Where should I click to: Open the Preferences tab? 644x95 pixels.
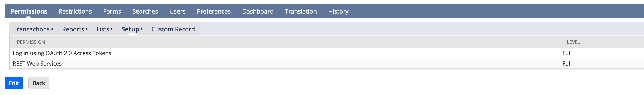pyautogui.click(x=214, y=11)
